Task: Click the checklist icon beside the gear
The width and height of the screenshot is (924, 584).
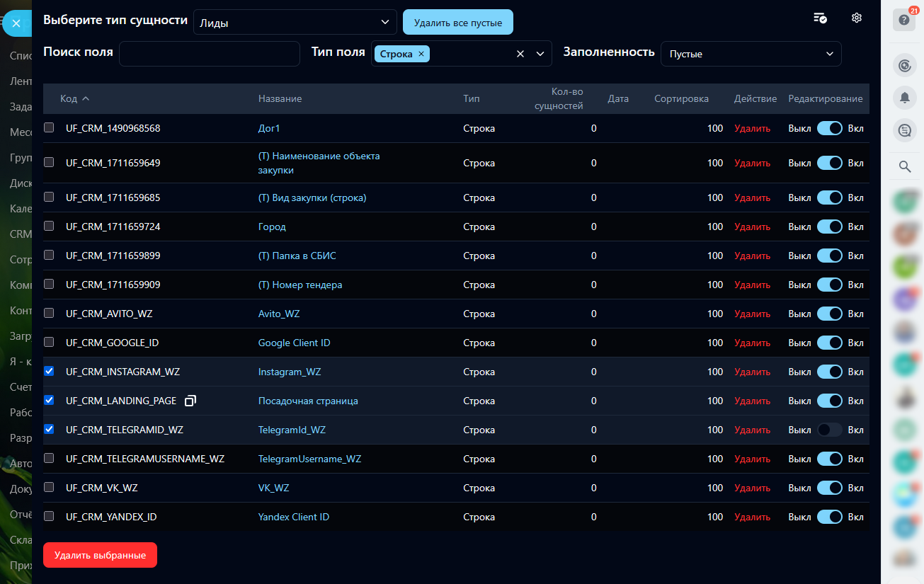Action: (820, 18)
